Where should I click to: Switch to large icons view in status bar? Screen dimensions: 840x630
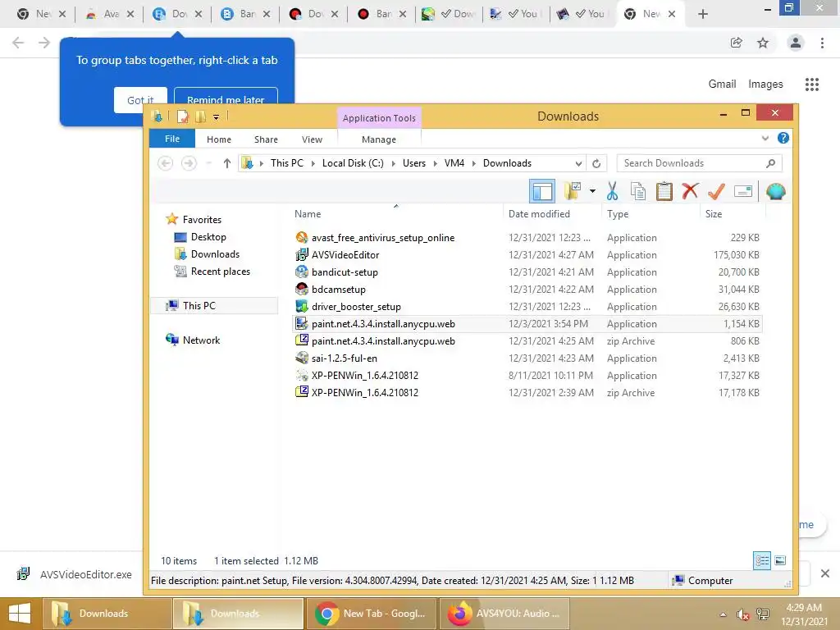pos(780,561)
